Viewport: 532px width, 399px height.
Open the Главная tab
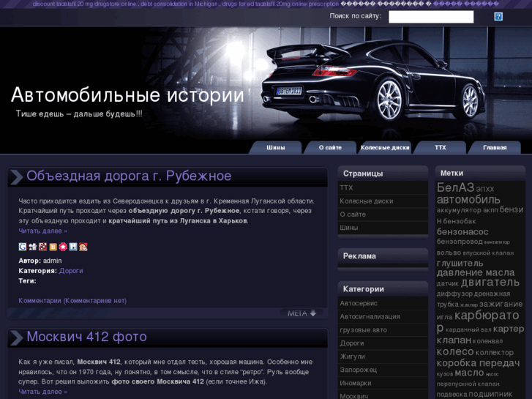coord(495,147)
